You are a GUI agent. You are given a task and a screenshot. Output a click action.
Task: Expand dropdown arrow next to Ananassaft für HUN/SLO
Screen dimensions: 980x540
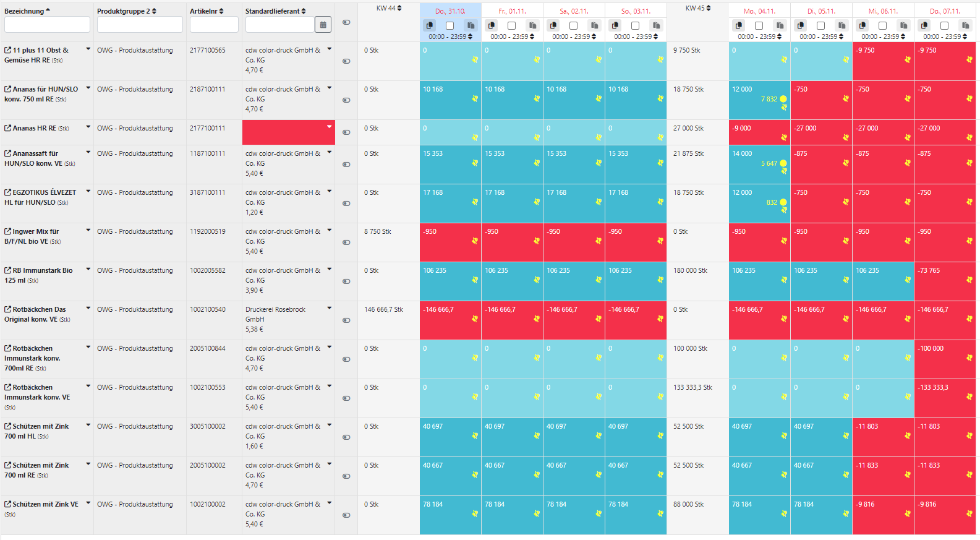click(x=88, y=152)
